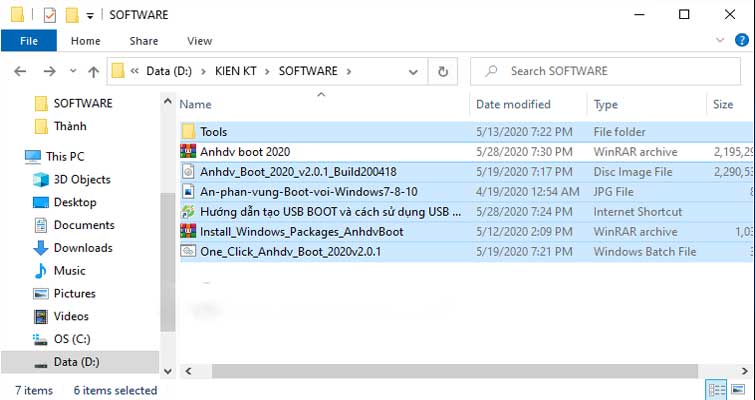Click the New folder quick access icon
755x400 pixels.
click(72, 15)
